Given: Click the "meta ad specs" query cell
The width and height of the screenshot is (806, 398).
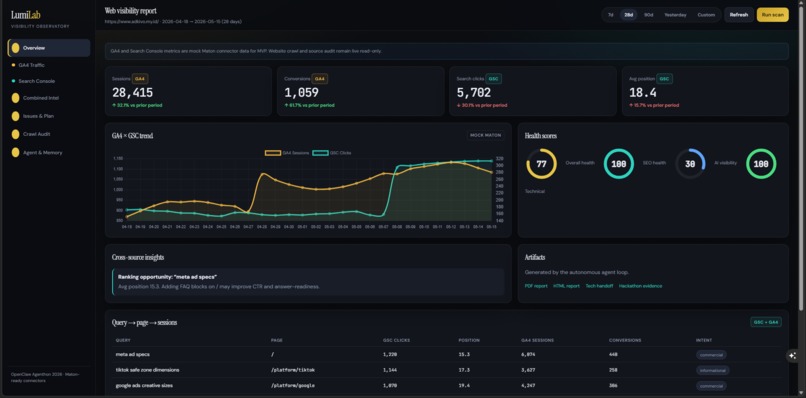Looking at the screenshot, I should tap(133, 354).
